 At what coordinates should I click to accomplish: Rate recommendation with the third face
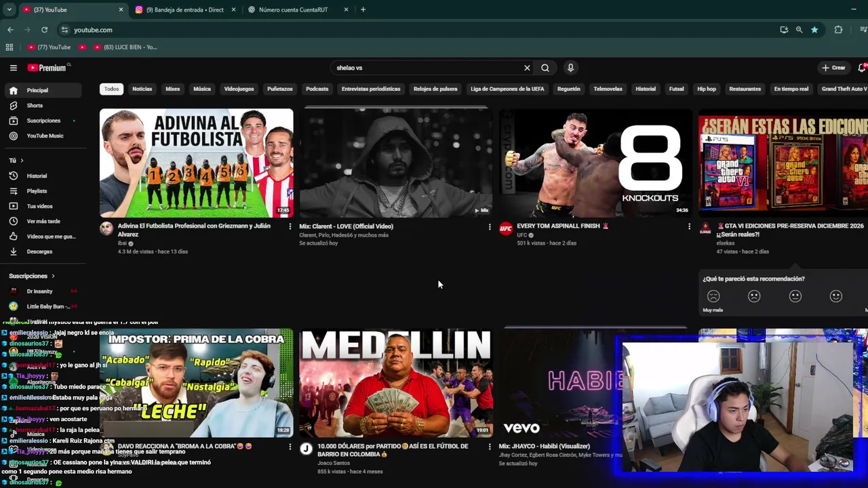(795, 296)
